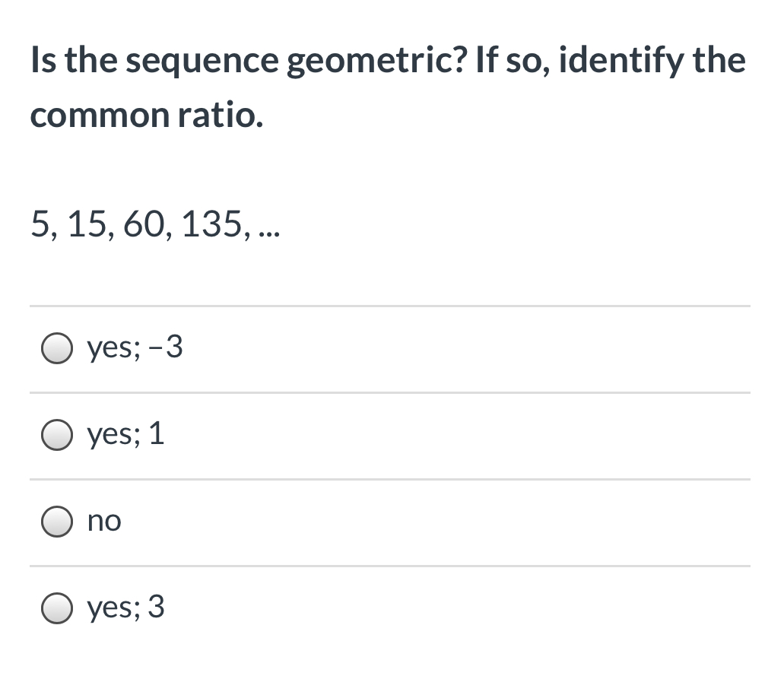This screenshot has height=679, width=784.
Task: Click the word "identify" in the question
Action: tap(613, 60)
